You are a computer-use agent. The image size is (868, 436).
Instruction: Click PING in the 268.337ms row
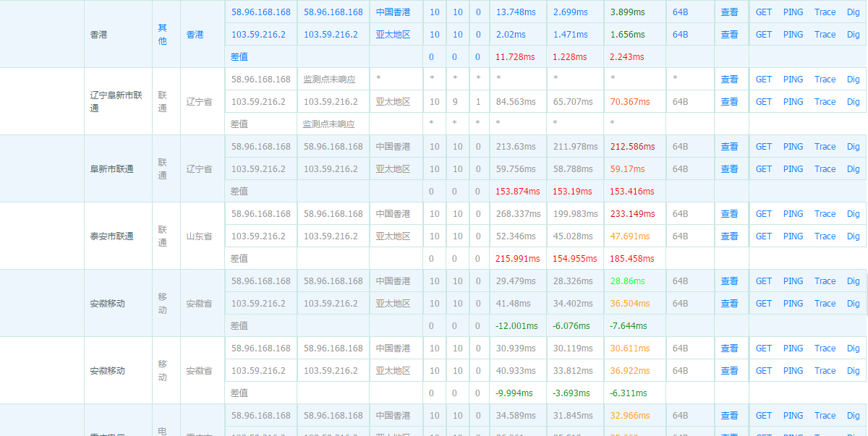pos(793,214)
